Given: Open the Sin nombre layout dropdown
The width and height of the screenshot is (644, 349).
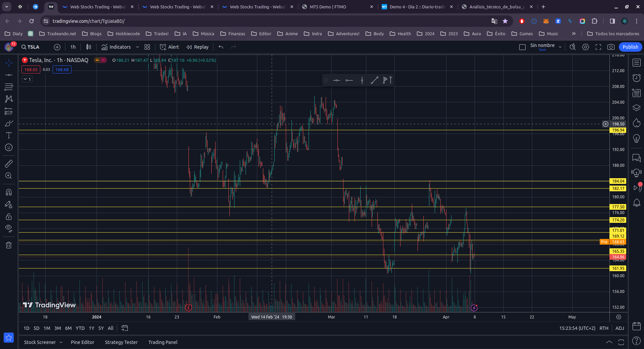Looking at the screenshot, I should point(560,47).
